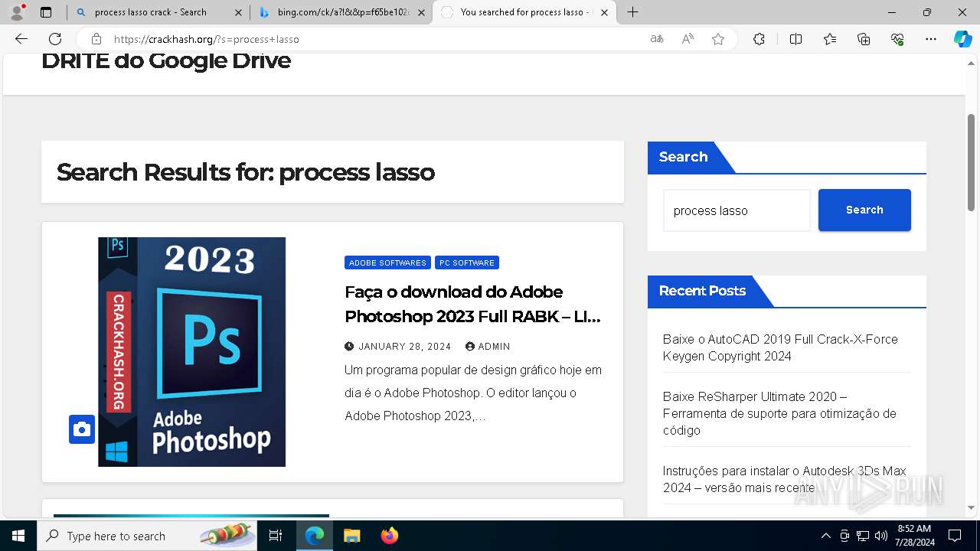Switch to the bing.com/ck tab
The width and height of the screenshot is (980, 551).
pyautogui.click(x=341, y=12)
